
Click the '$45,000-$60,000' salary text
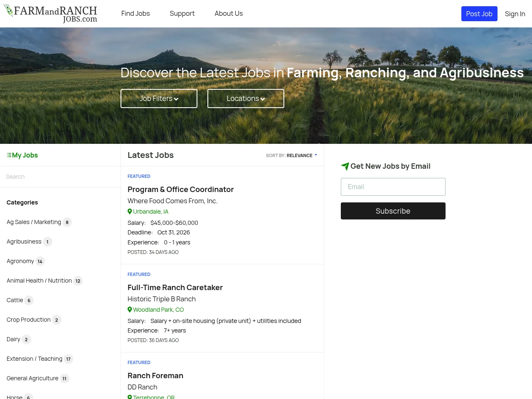pyautogui.click(x=174, y=223)
